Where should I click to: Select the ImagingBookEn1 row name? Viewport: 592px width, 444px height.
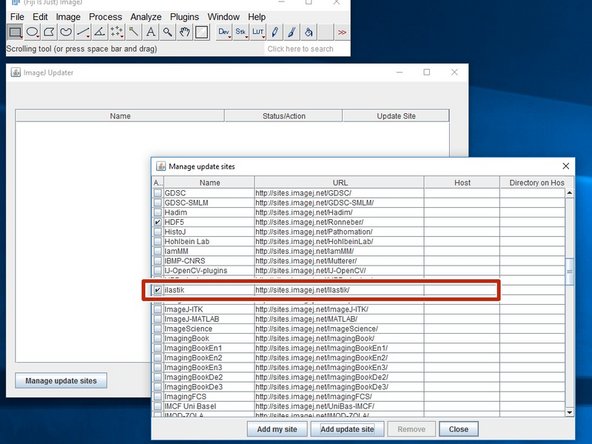tap(193, 348)
